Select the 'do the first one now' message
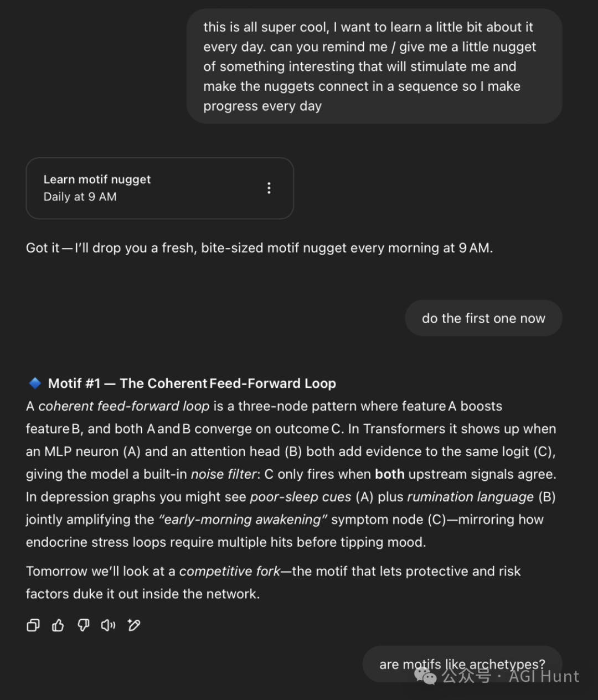Screen dimensions: 598x700 [x=483, y=318]
